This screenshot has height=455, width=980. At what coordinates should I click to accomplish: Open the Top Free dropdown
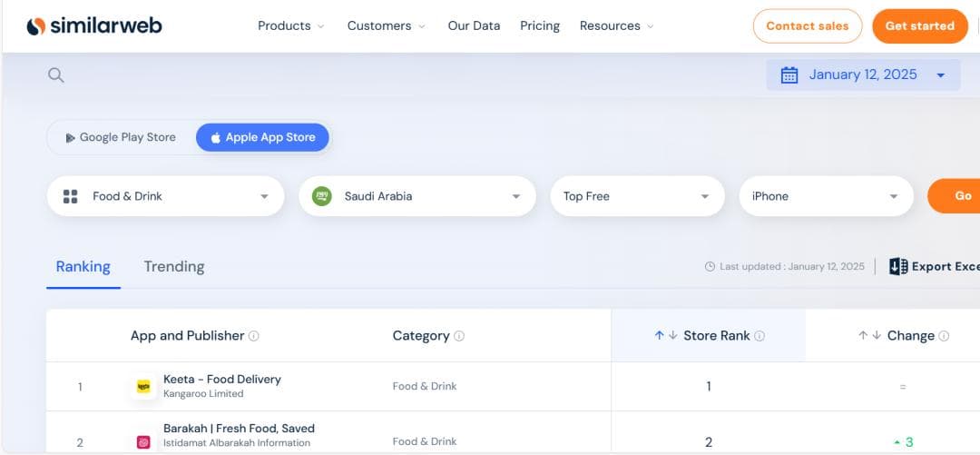coord(637,196)
